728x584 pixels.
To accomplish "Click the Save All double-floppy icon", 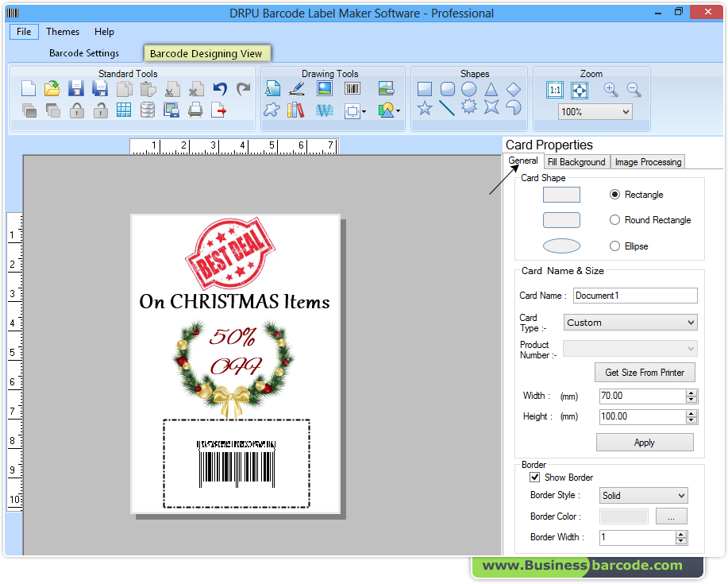I will (x=100, y=88).
